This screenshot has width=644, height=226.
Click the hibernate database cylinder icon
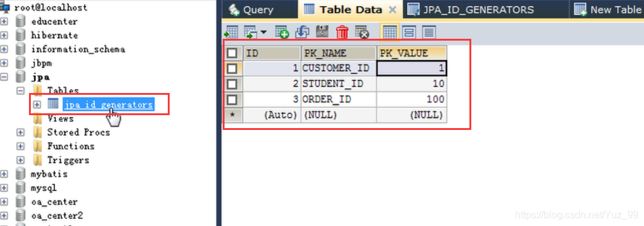pos(20,35)
